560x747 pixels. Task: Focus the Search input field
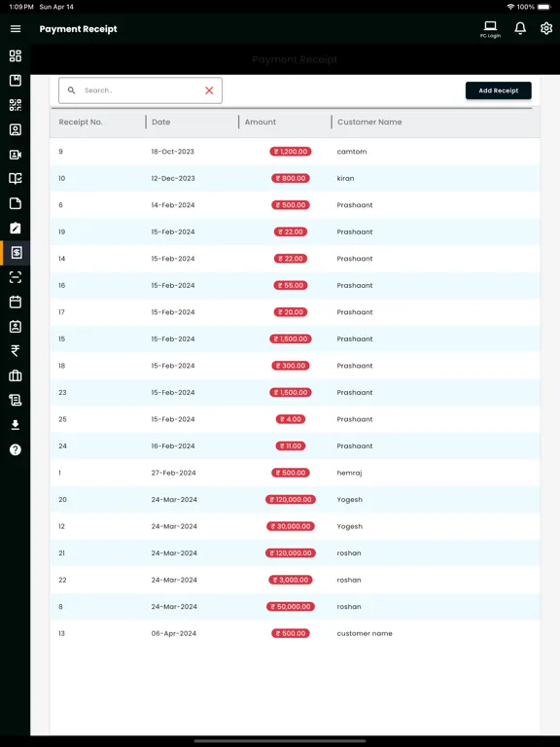click(x=140, y=90)
